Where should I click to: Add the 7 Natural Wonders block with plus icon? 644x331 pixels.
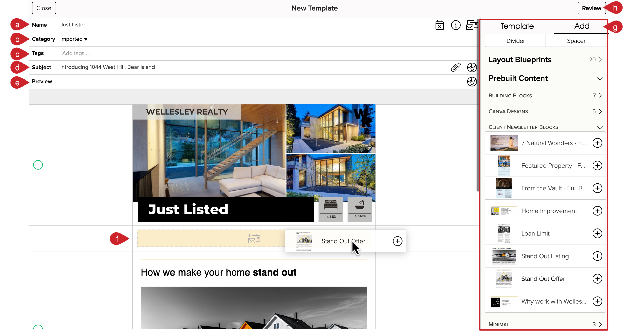[598, 143]
